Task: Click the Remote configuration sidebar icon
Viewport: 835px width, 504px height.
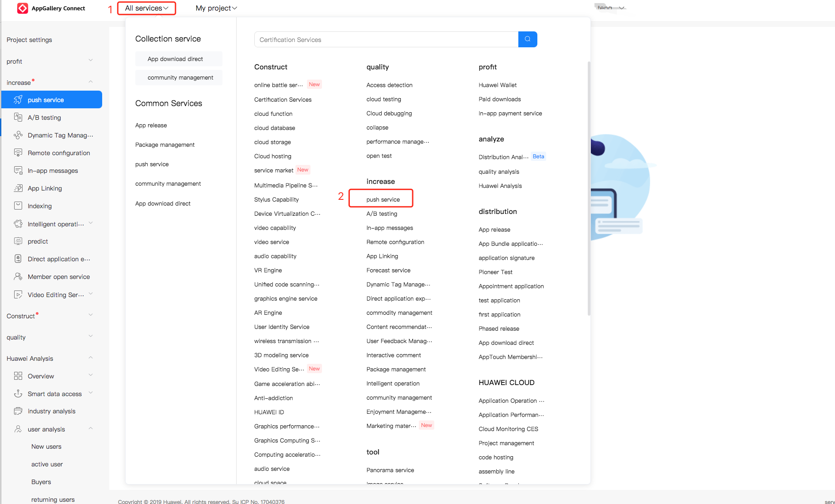Action: point(18,153)
